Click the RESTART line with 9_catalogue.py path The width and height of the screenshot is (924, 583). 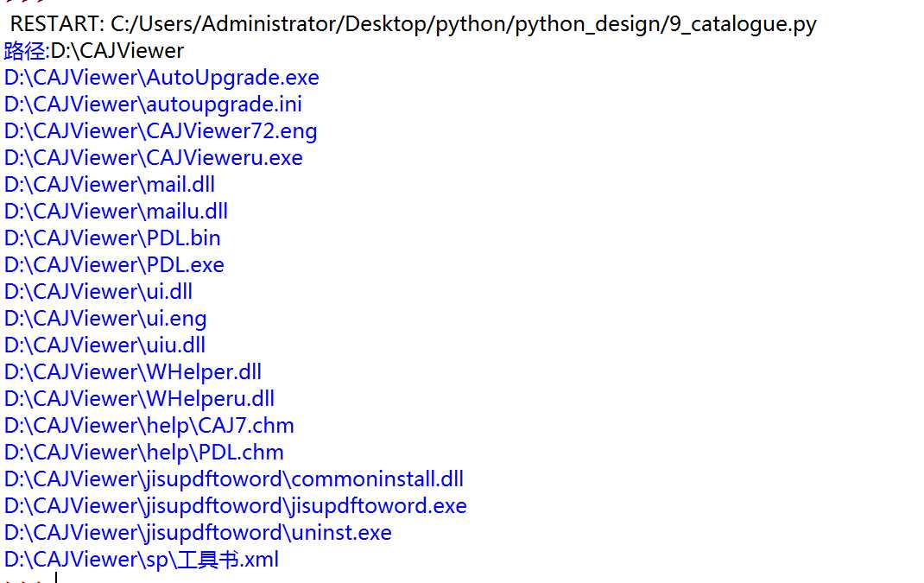click(x=413, y=24)
